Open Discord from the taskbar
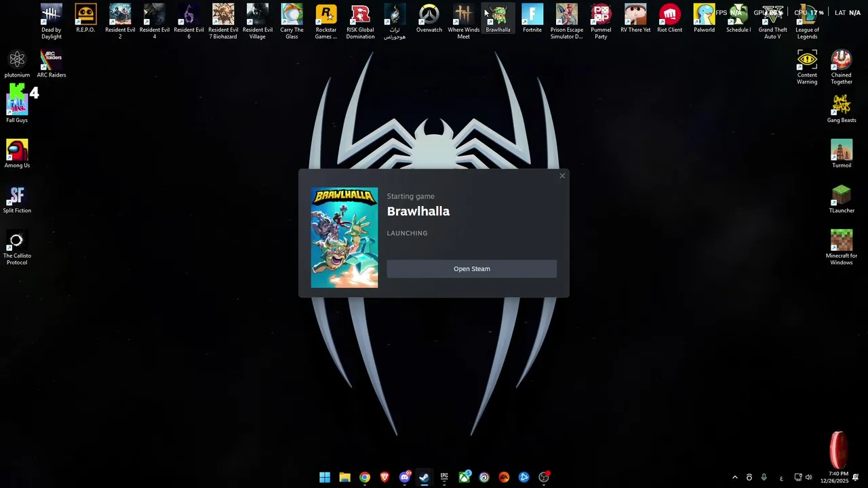The height and width of the screenshot is (488, 868). 405,477
